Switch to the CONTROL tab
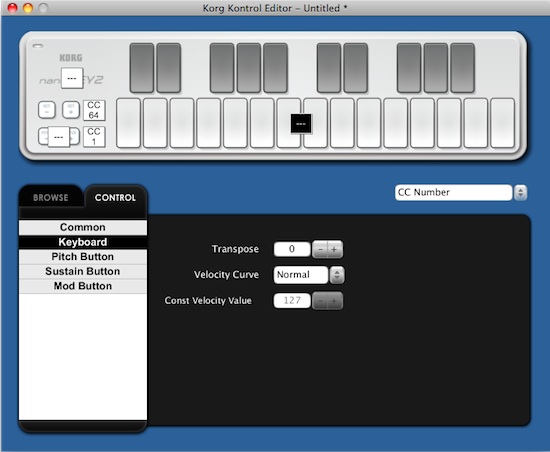 pyautogui.click(x=115, y=197)
